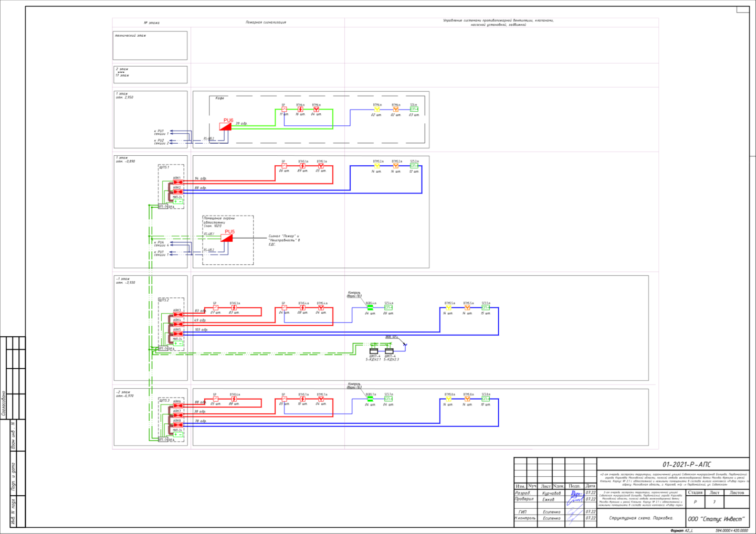Select the ООО "Статус Инвест" title block cell

point(717,518)
